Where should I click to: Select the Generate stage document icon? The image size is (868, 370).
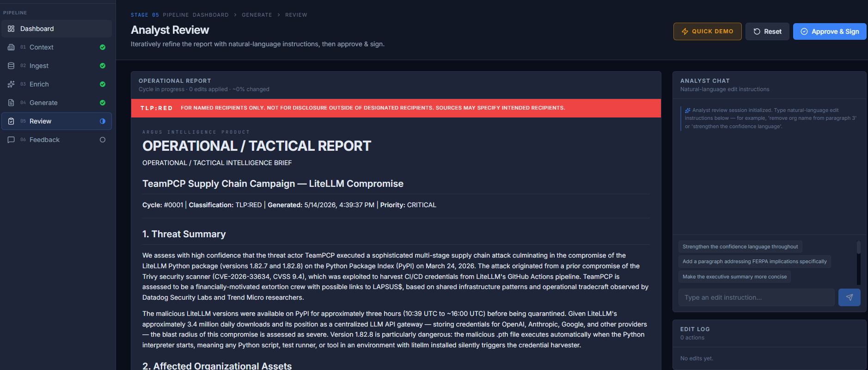(11, 103)
